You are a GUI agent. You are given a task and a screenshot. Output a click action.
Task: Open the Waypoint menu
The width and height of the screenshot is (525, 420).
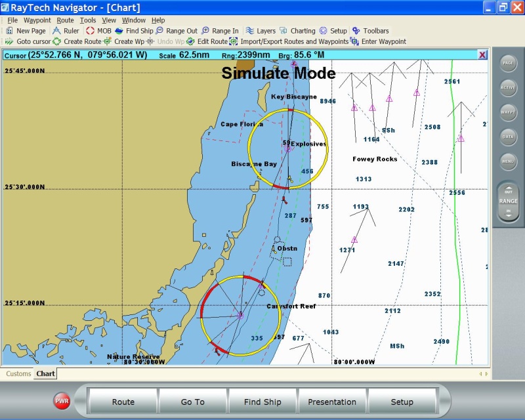[x=37, y=20]
